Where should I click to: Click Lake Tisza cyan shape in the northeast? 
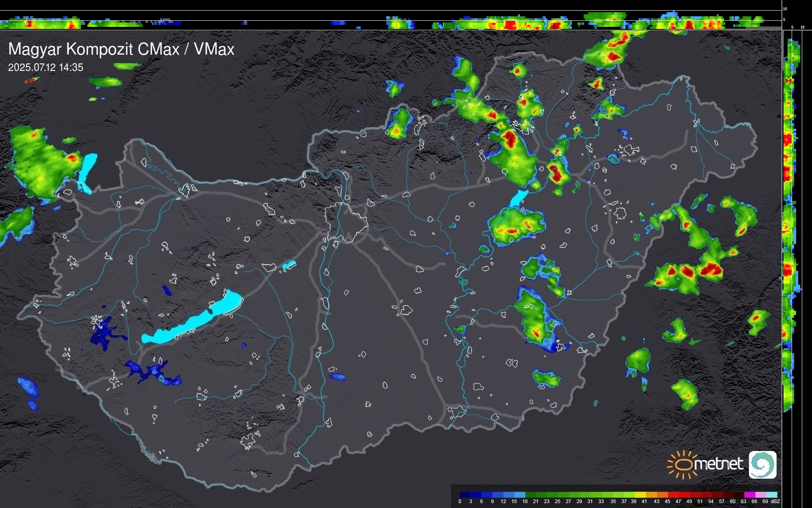point(518,199)
